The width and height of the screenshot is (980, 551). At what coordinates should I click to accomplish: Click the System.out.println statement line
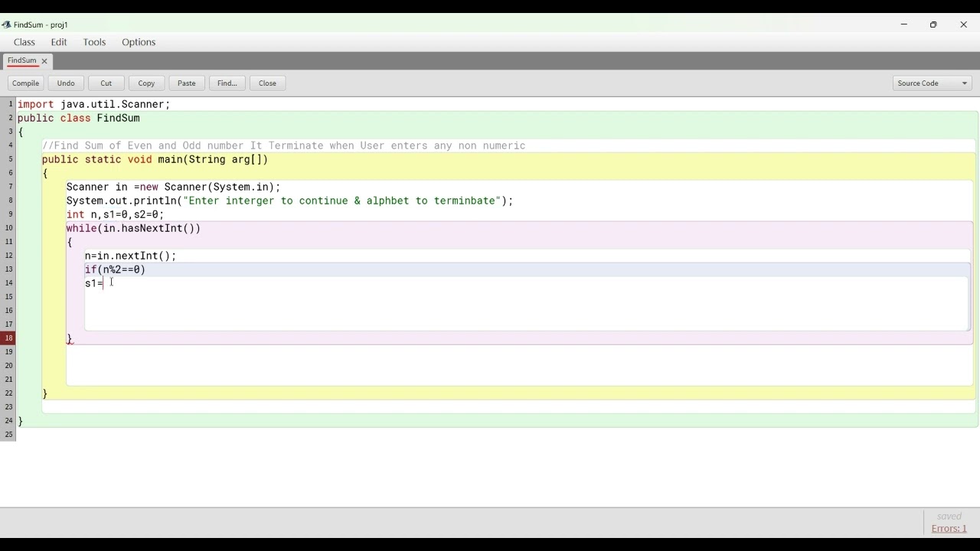pos(290,201)
